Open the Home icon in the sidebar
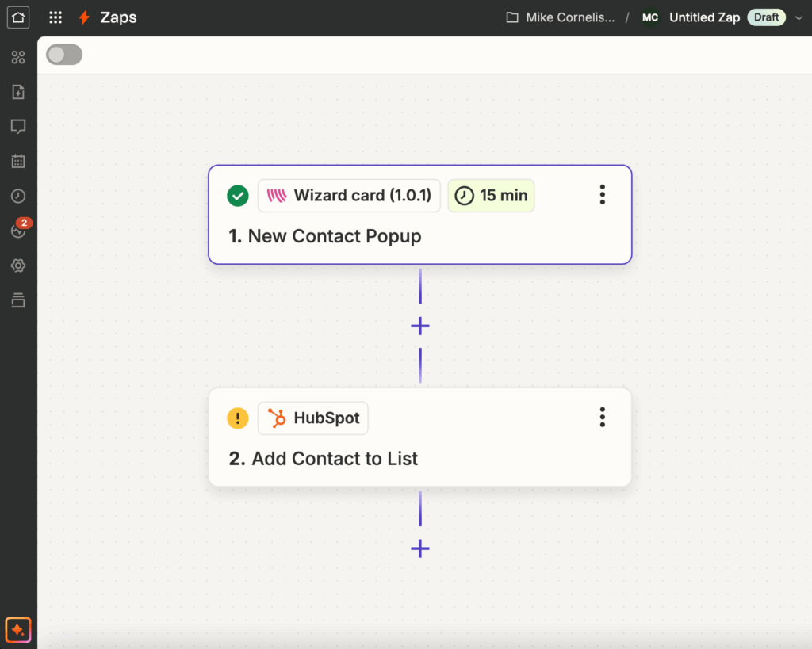 tap(17, 17)
